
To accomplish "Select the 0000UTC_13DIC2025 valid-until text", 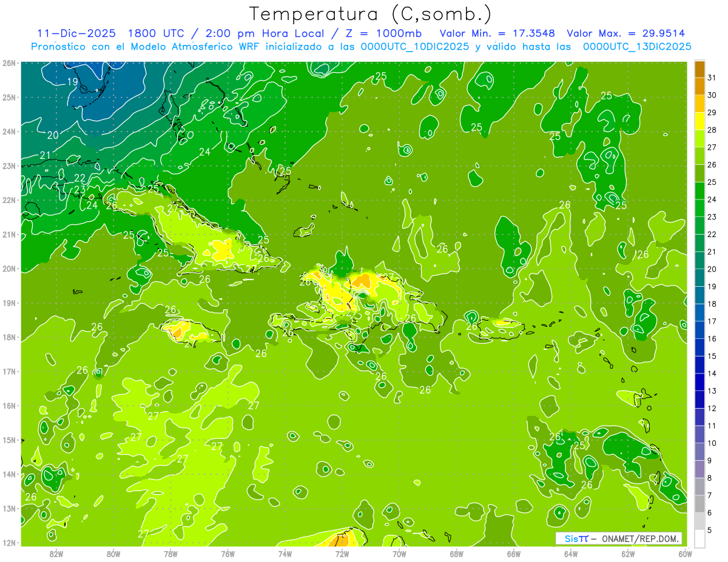I will 637,47.
